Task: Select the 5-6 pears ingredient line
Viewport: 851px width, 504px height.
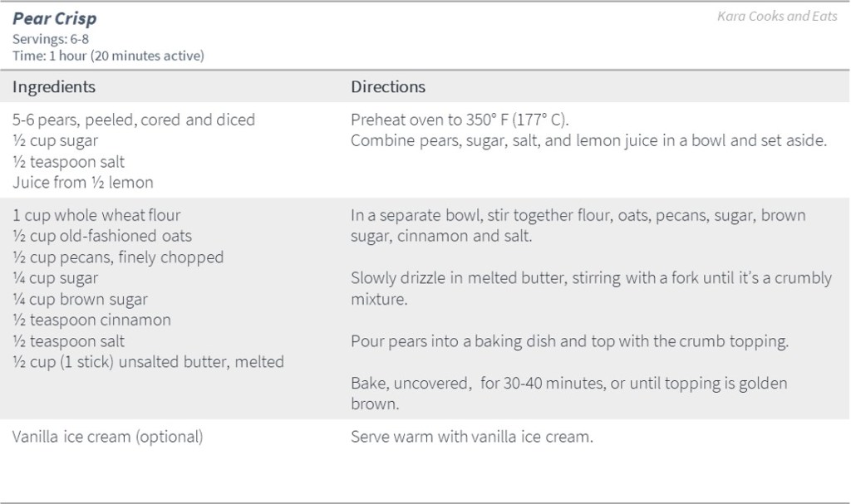Action: [134, 120]
